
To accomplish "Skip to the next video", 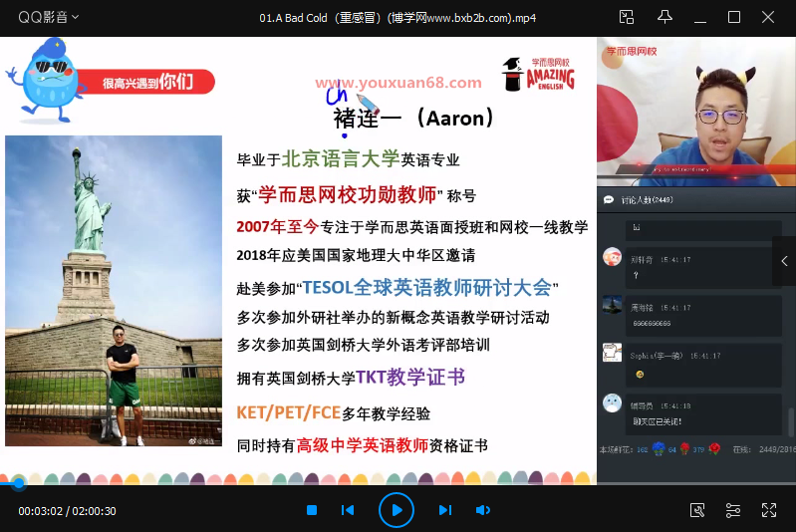I will point(445,510).
